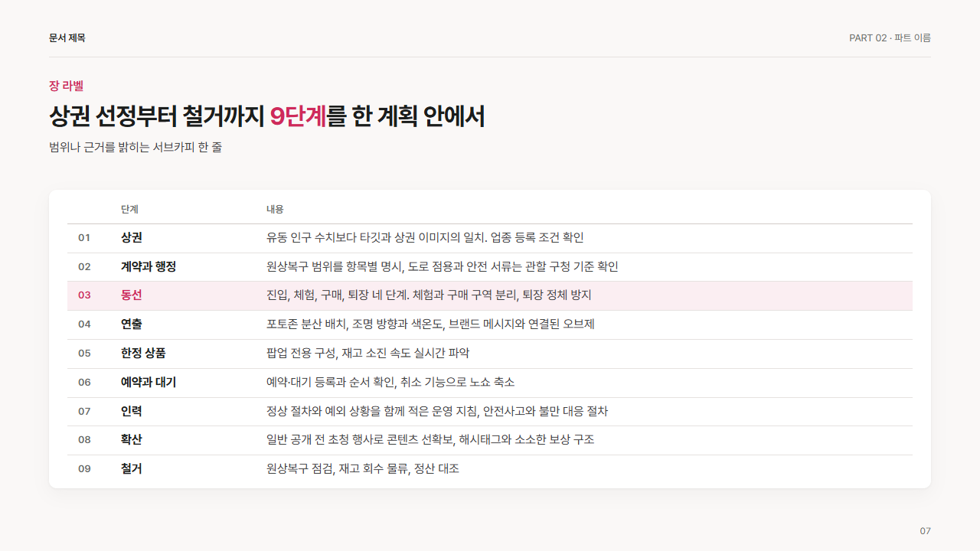The height and width of the screenshot is (551, 980).
Task: Click the description starting '일반 공개 전 초청'
Action: [x=430, y=440]
